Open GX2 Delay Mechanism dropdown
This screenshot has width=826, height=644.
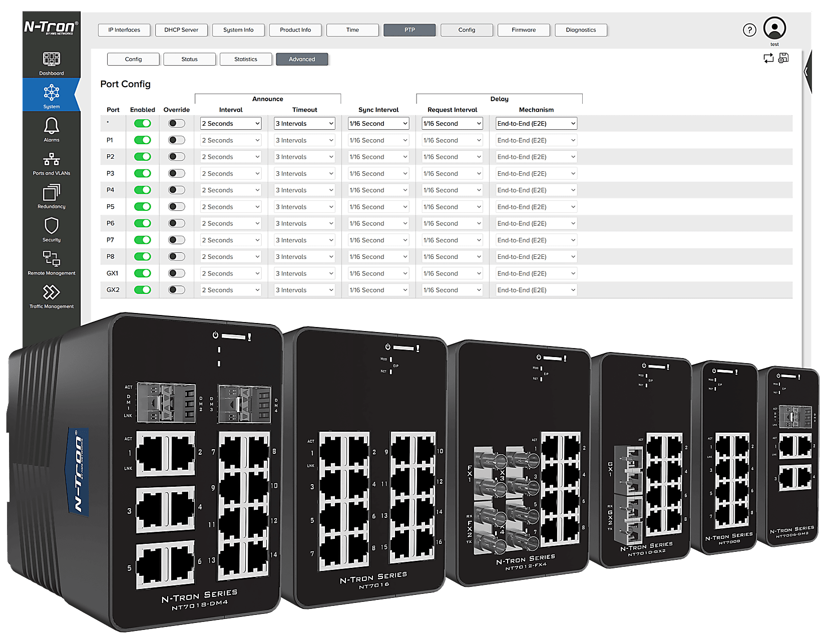click(536, 290)
